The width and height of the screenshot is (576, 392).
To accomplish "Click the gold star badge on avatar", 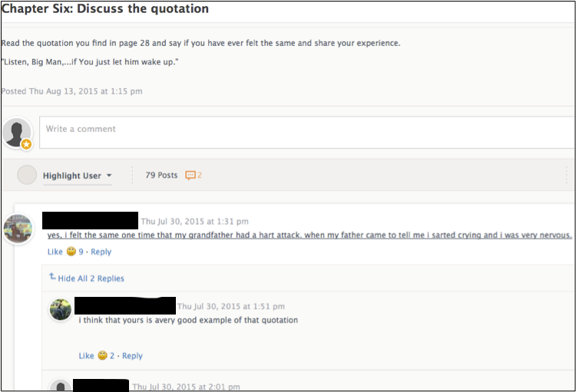I will click(x=26, y=144).
